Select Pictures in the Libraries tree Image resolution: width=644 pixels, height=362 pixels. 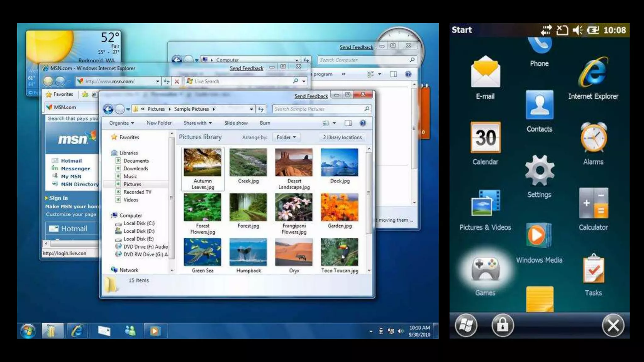(x=132, y=184)
